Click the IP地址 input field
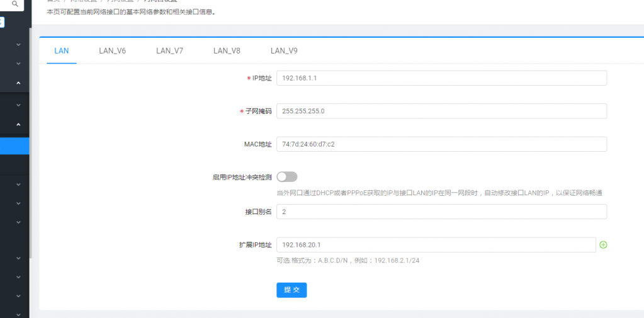 point(441,78)
